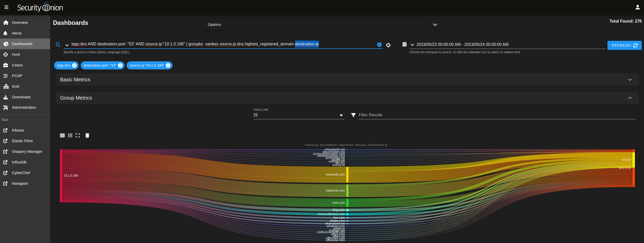The width and height of the screenshot is (644, 243).
Task: Run query with the search magnifier icon
Action: [x=58, y=45]
